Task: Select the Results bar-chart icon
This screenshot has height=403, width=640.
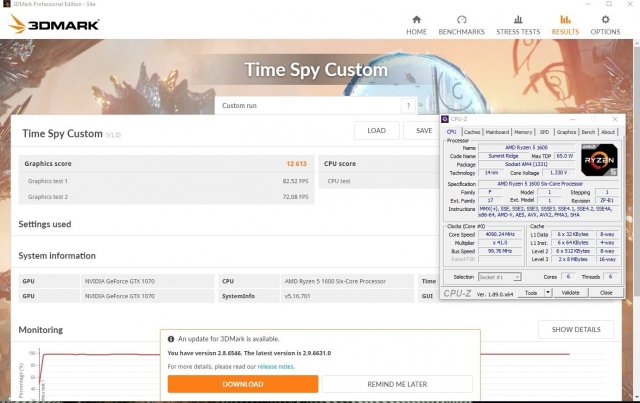Action: [565, 19]
